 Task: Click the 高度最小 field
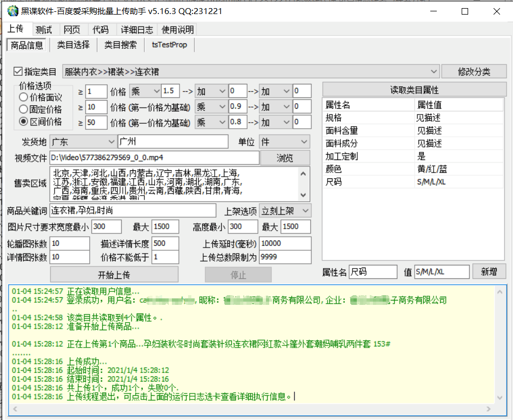click(243, 226)
